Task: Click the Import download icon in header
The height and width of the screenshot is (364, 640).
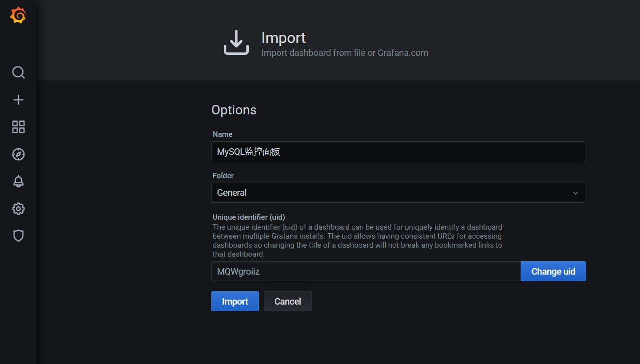Action: click(x=236, y=42)
